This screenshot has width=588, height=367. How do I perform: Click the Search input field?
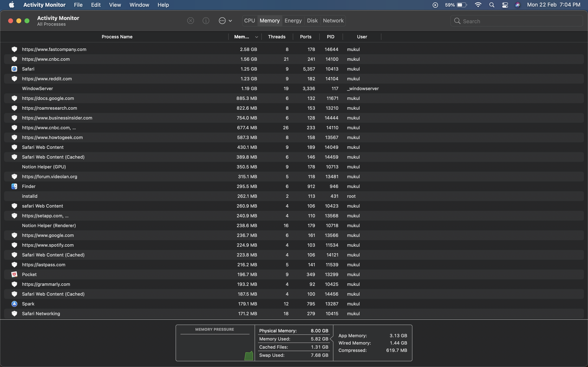(x=520, y=21)
